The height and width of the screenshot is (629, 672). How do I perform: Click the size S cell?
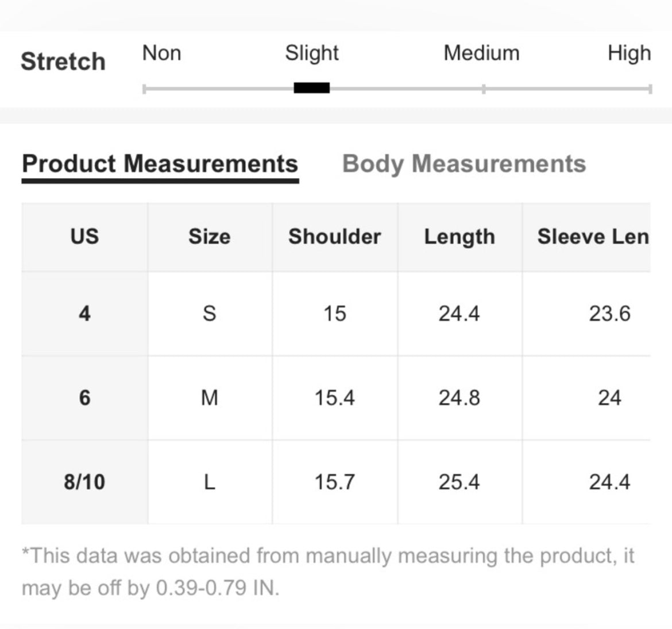[x=210, y=314]
